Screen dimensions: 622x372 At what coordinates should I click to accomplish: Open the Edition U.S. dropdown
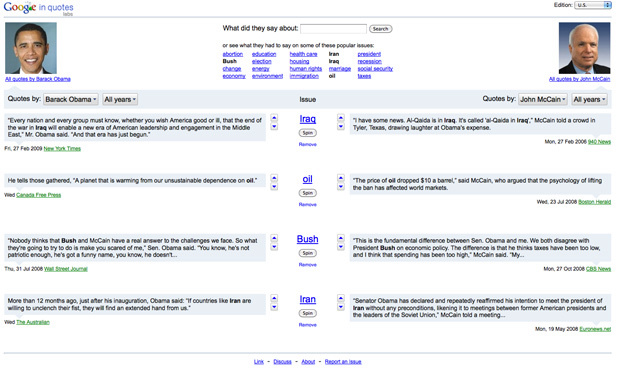coord(593,5)
